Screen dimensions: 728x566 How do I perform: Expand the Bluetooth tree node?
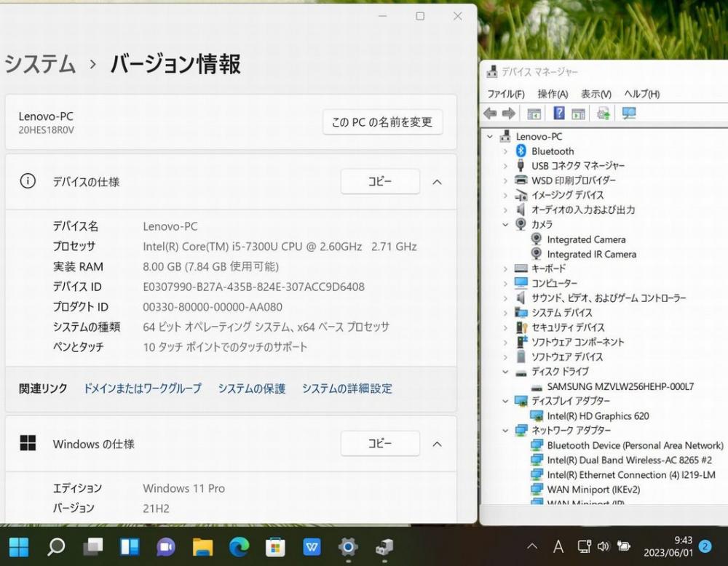coord(506,151)
